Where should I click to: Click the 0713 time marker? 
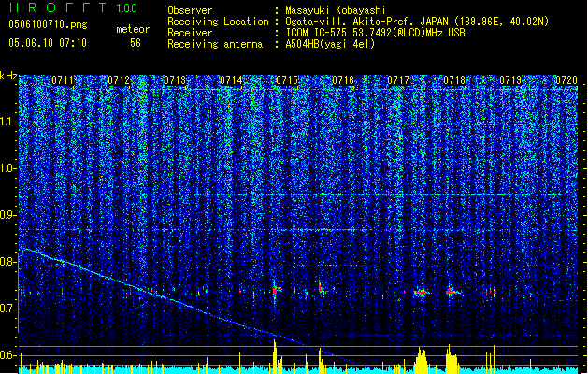pyautogui.click(x=175, y=80)
